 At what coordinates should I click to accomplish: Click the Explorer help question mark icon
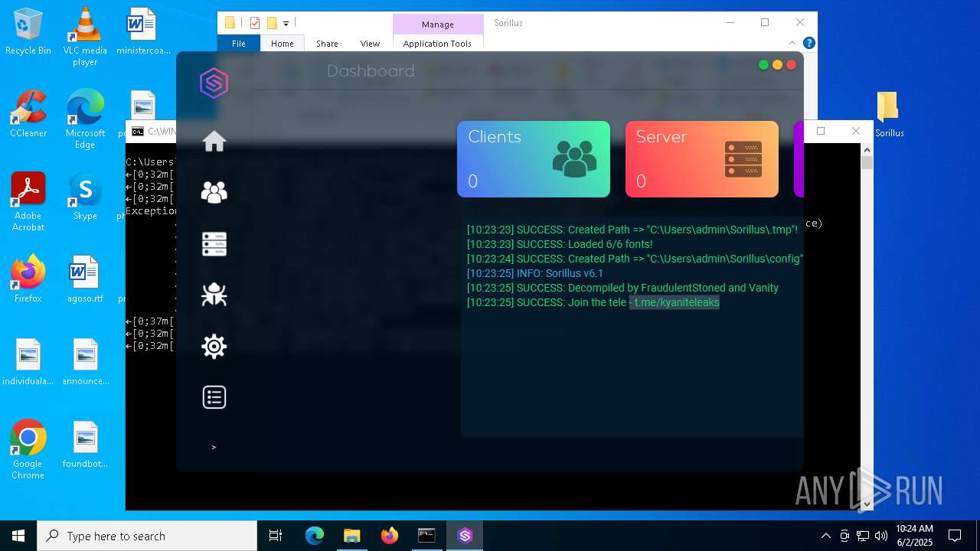(x=808, y=44)
